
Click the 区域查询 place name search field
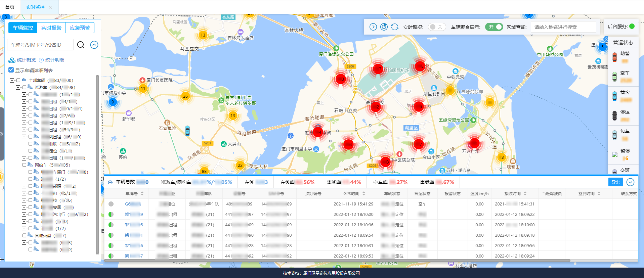(563, 27)
